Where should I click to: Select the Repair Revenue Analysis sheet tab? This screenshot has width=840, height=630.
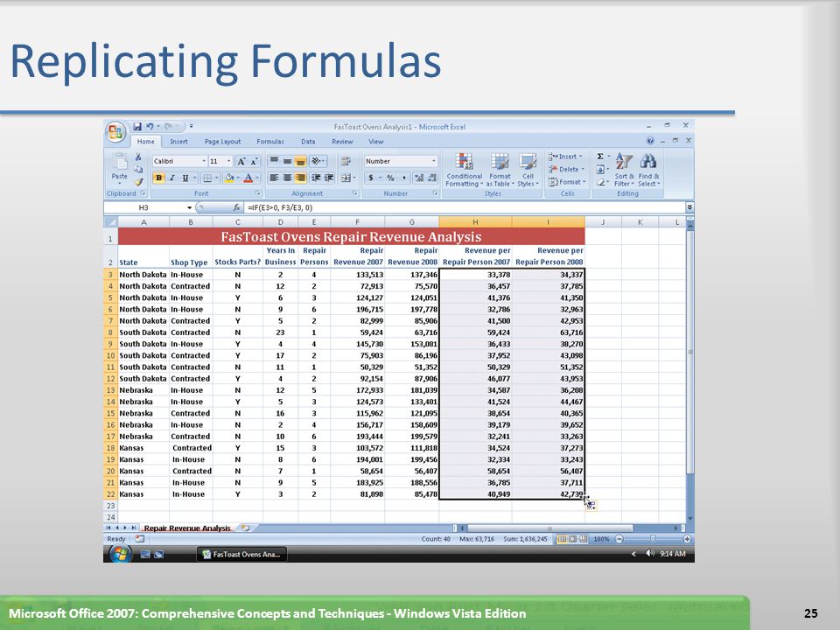[x=187, y=528]
